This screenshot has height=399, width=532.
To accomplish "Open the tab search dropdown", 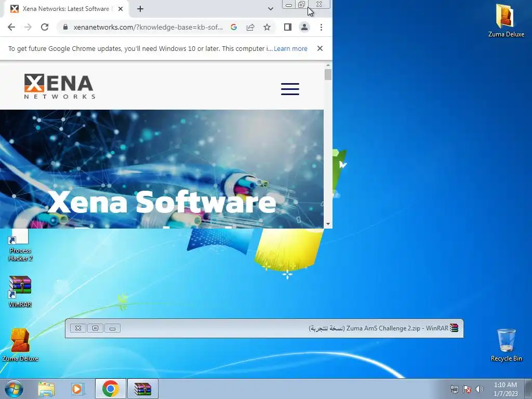I will click(270, 9).
